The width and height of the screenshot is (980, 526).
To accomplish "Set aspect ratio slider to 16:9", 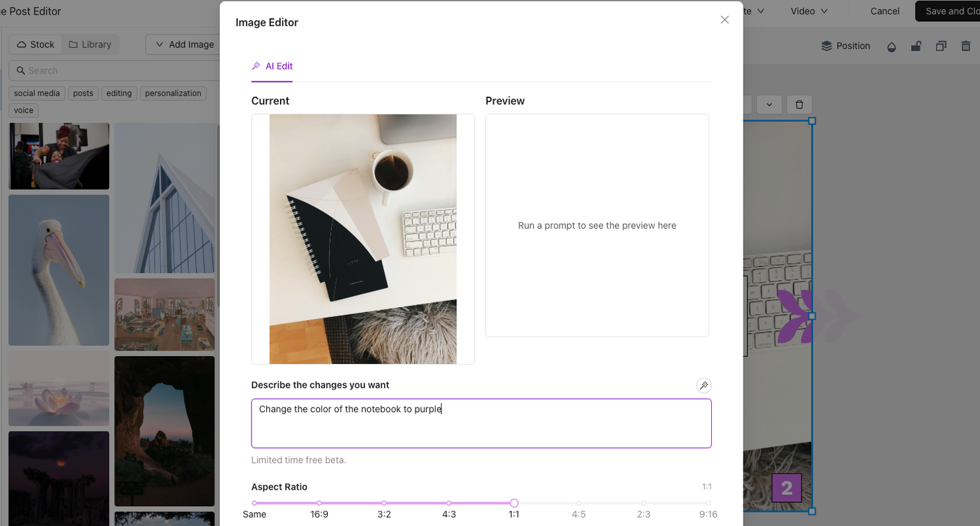I will pos(319,504).
